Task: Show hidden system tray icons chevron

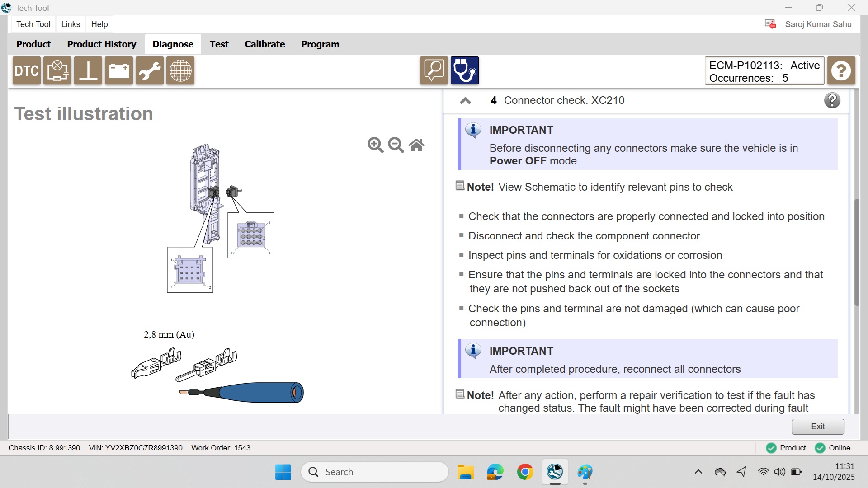Action: (x=698, y=472)
